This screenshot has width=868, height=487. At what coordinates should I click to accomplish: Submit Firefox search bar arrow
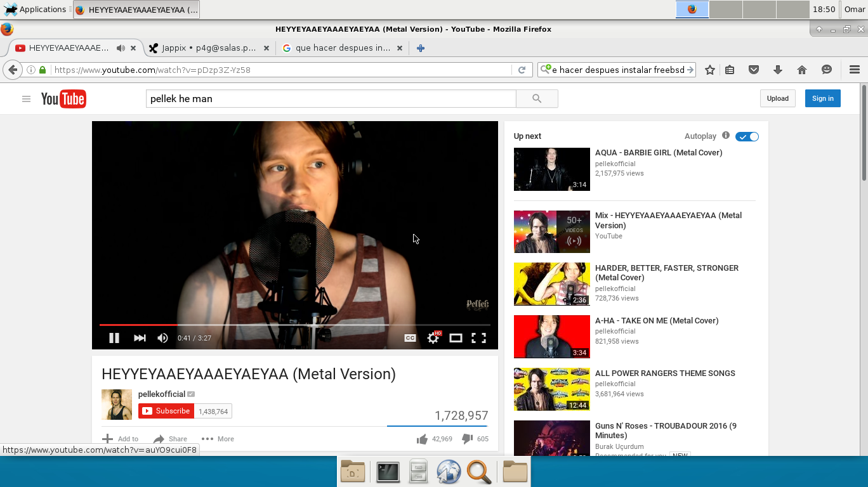click(690, 70)
